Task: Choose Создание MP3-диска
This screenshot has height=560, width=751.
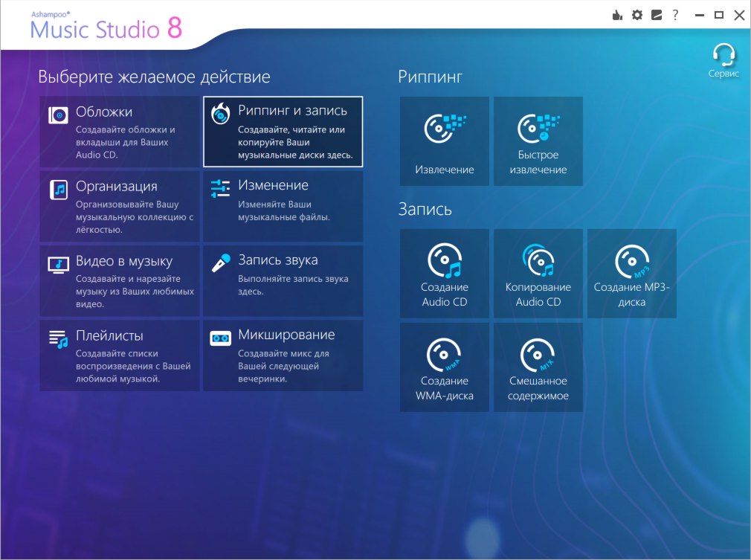Action: tap(632, 274)
